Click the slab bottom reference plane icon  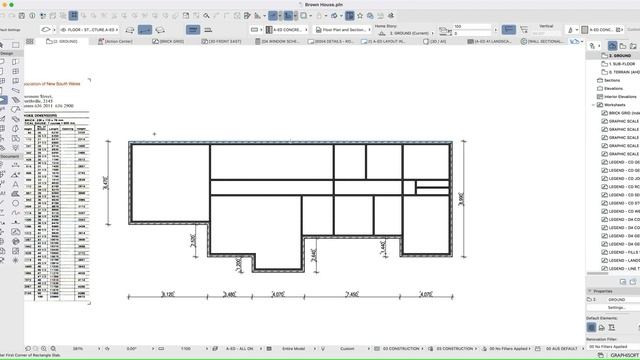pos(208,30)
